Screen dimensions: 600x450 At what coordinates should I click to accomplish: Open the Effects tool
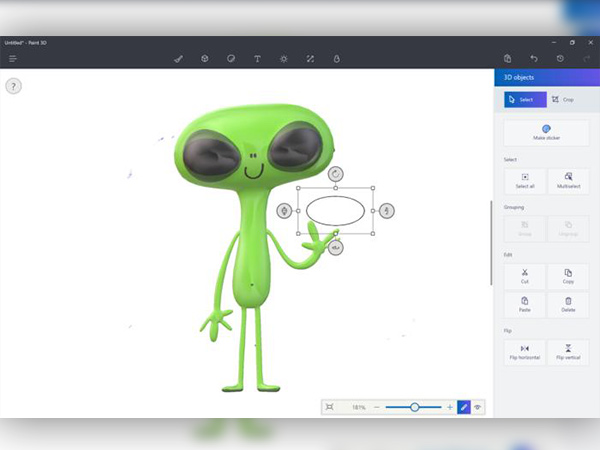click(x=284, y=59)
